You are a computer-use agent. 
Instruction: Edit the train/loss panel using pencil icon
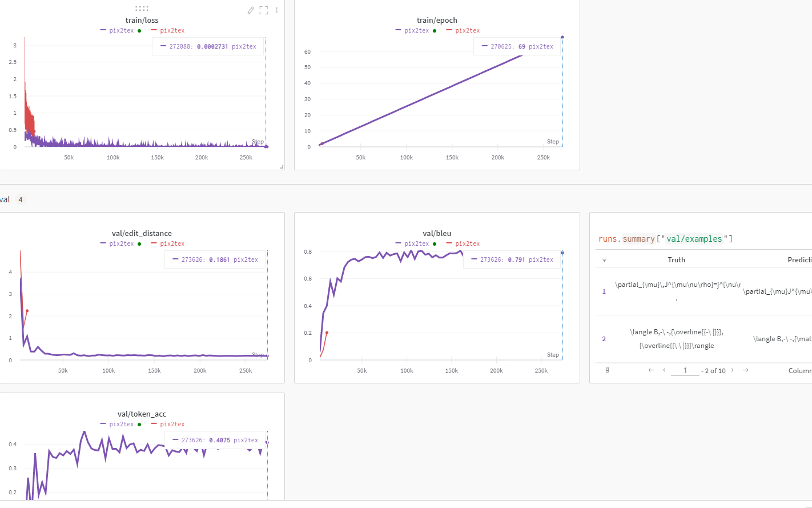click(x=250, y=10)
